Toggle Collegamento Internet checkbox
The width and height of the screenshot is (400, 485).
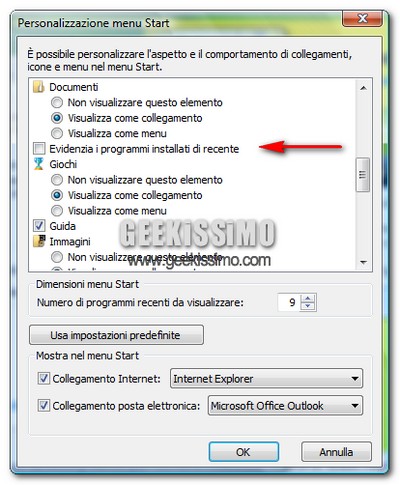pyautogui.click(x=44, y=379)
